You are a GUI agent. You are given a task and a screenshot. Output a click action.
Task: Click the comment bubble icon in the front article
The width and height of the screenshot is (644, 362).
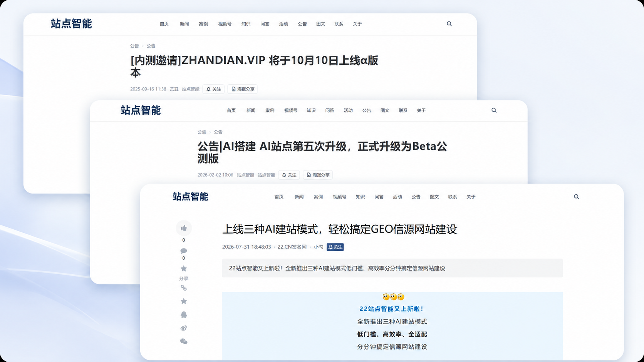[184, 251]
